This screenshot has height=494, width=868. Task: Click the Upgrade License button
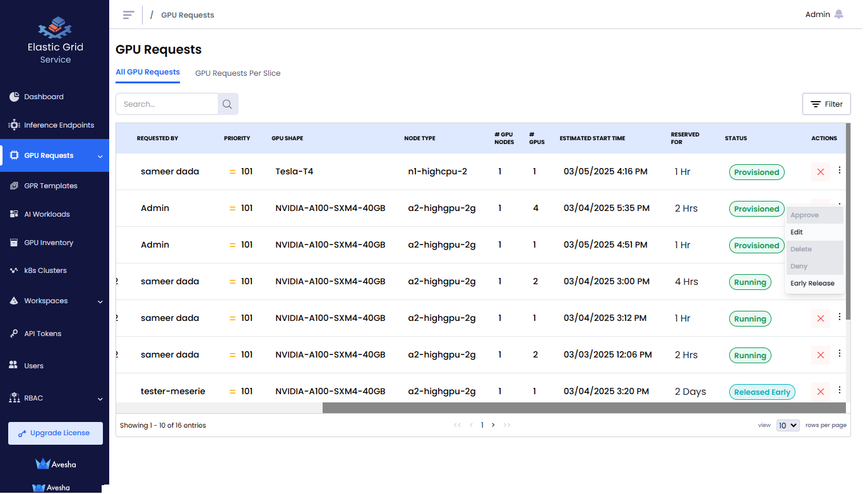[x=55, y=433]
